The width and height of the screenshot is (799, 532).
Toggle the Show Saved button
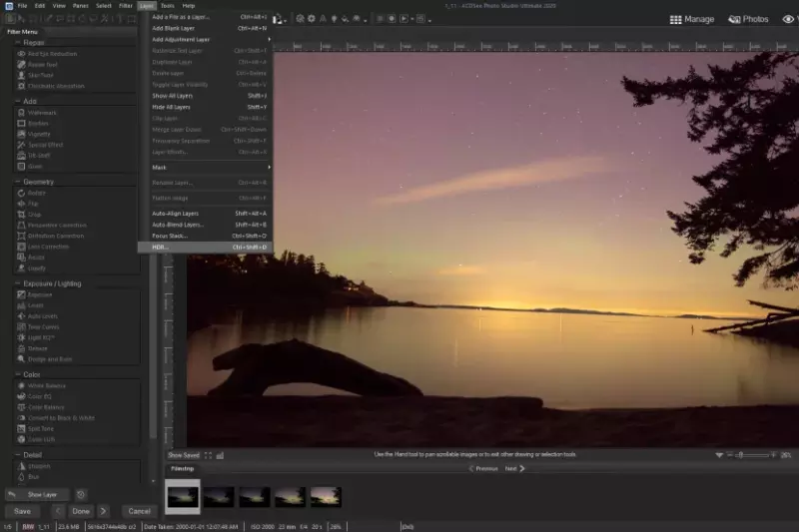click(184, 455)
